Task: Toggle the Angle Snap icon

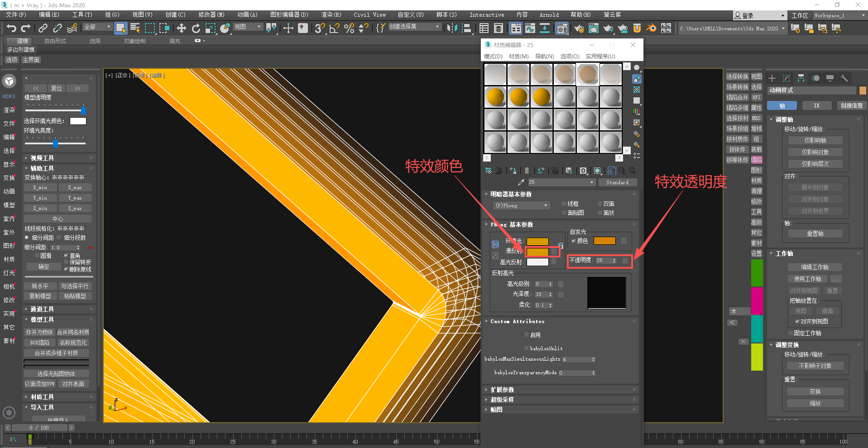Action: coord(334,29)
